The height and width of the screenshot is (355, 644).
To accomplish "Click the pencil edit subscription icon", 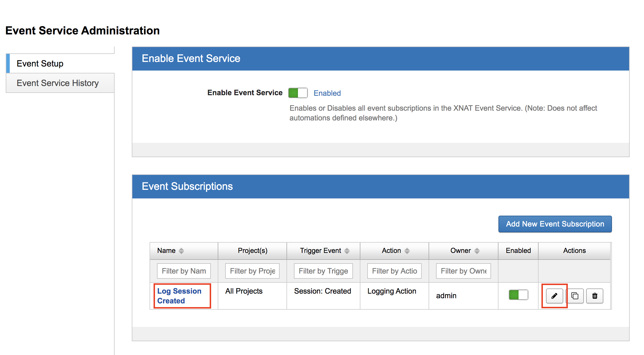I will [554, 296].
